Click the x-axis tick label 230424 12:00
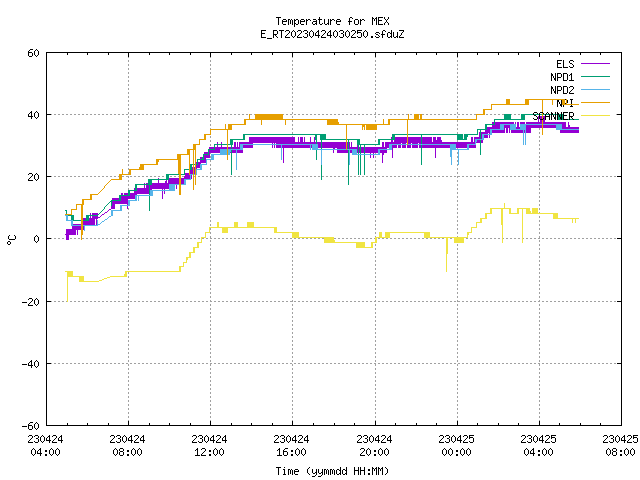 (x=209, y=445)
